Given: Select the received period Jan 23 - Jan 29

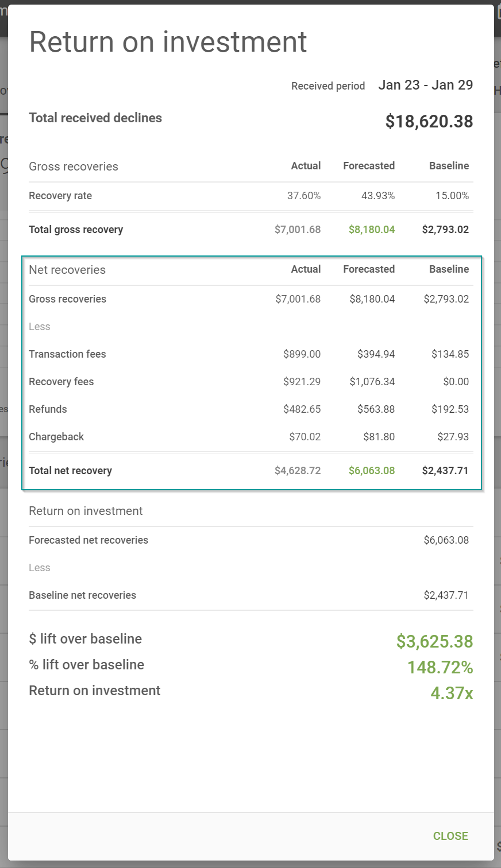Looking at the screenshot, I should pos(425,84).
